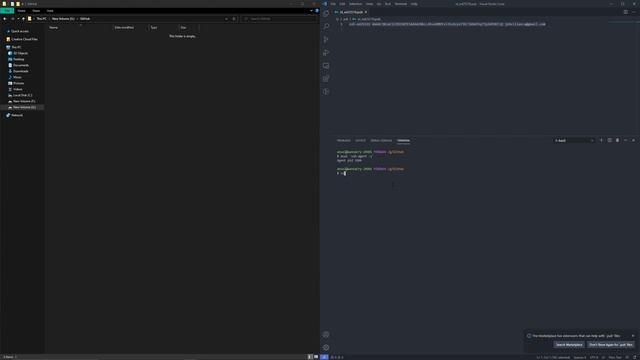Switch to the Problems panel tab
Viewport: 640px width, 360px height.
point(343,140)
